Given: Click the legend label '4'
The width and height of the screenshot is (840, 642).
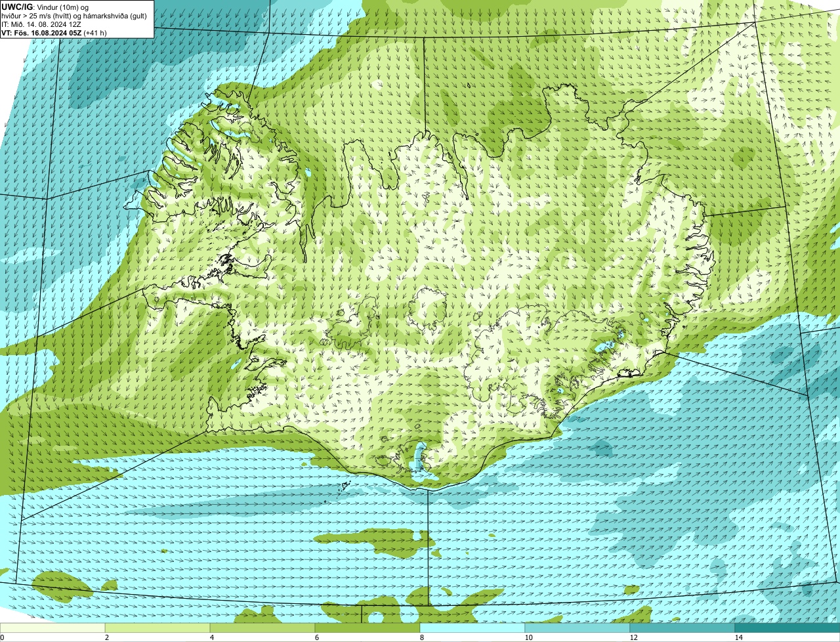Looking at the screenshot, I should click(x=211, y=637).
